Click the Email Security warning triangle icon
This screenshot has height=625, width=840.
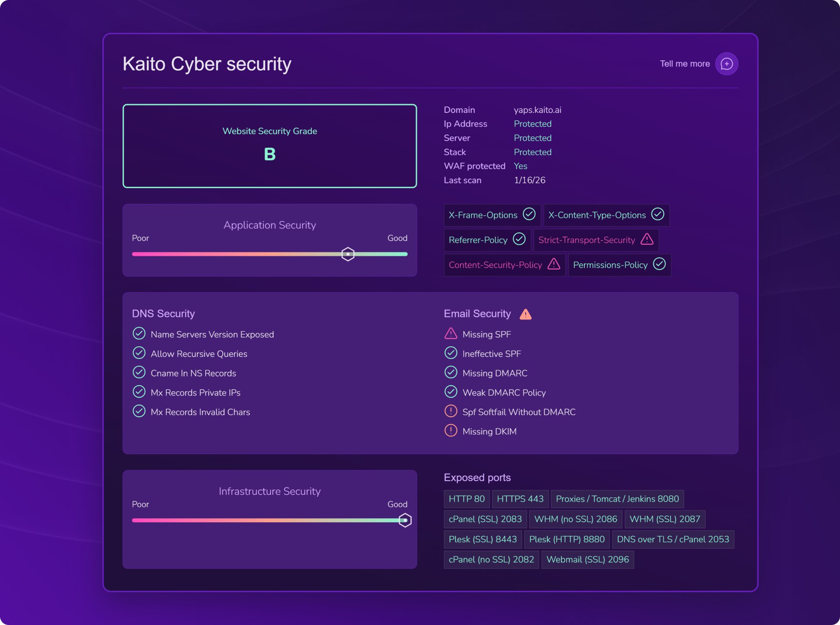coord(525,314)
